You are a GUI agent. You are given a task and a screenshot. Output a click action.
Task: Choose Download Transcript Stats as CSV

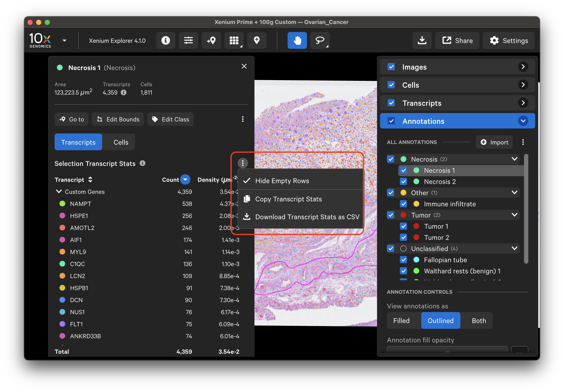click(307, 217)
